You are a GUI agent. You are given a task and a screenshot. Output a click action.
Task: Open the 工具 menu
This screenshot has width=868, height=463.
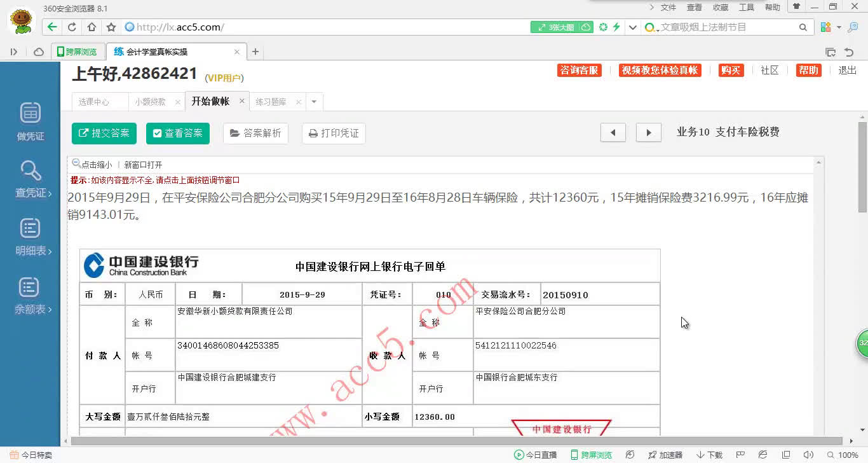click(746, 8)
